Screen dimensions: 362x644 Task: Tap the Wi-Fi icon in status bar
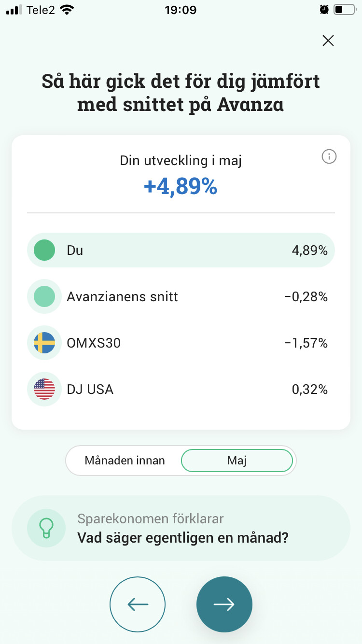click(67, 10)
